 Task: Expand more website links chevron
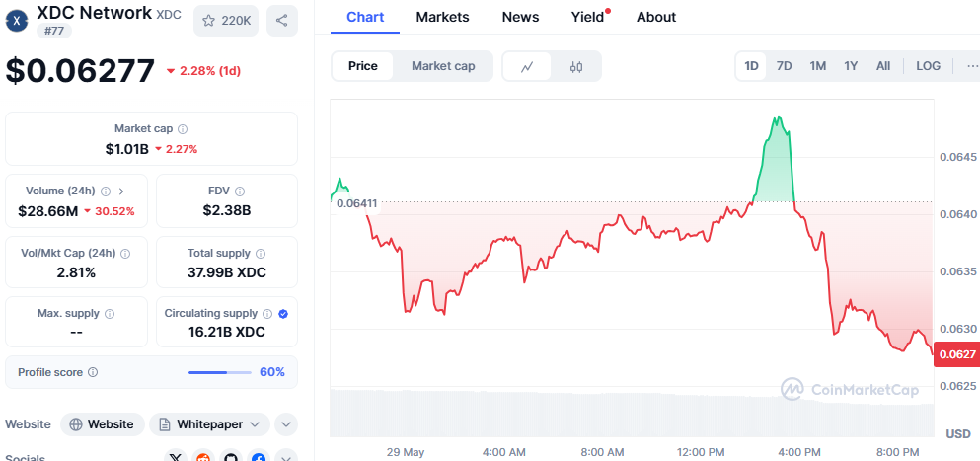pyautogui.click(x=285, y=424)
